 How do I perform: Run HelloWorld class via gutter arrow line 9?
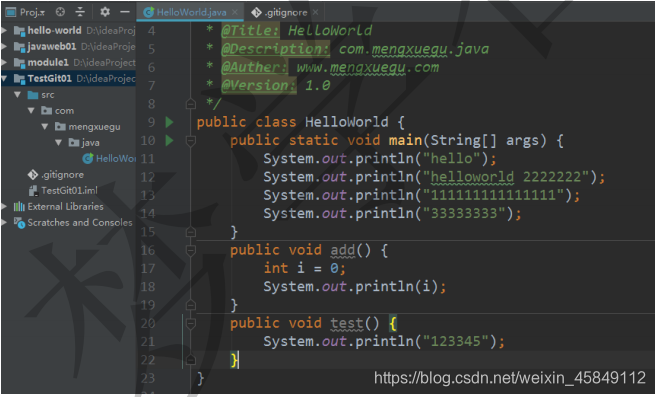169,122
